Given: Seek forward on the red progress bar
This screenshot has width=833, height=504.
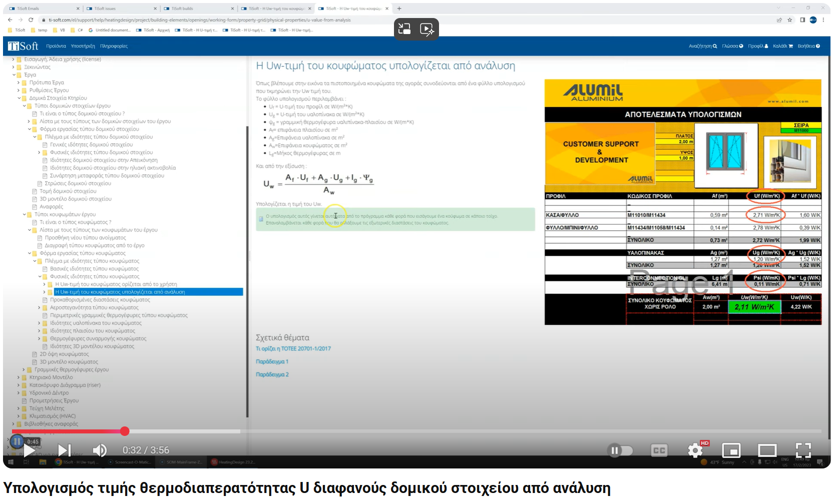Looking at the screenshot, I should [175, 431].
